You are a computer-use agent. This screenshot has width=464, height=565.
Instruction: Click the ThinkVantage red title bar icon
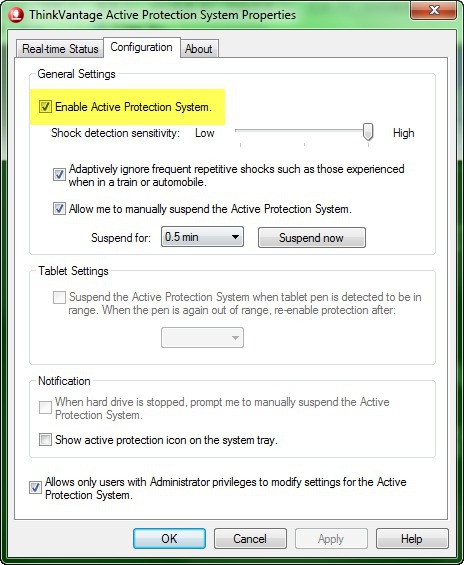(15, 15)
